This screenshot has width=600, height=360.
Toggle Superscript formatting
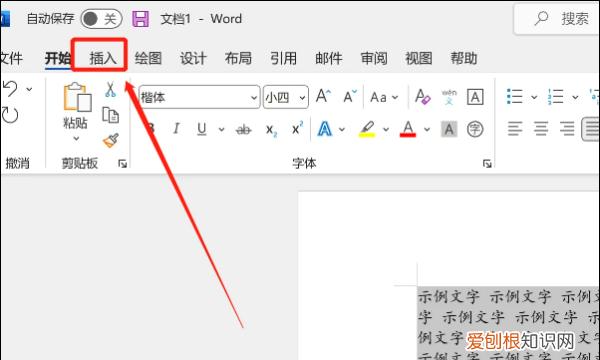pyautogui.click(x=297, y=128)
